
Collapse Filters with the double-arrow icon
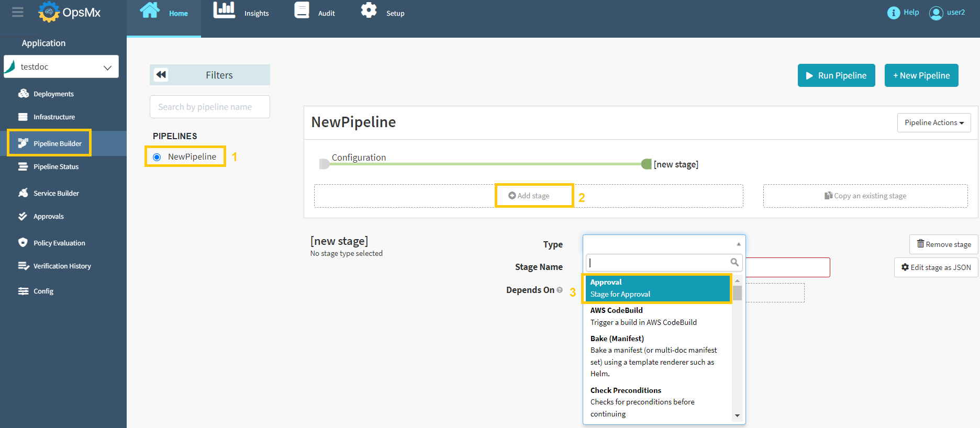161,75
